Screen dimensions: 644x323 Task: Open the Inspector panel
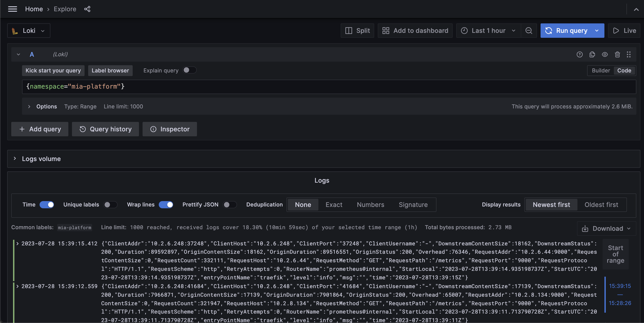[170, 129]
